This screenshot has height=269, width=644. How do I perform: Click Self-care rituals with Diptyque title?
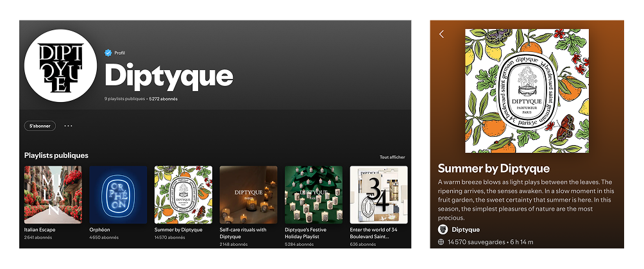[x=243, y=233]
